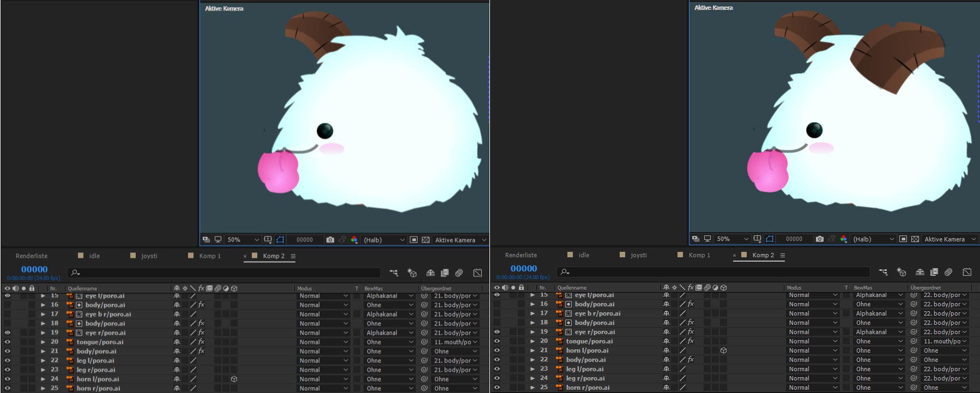
Task: Toggle 3D switch on left horn l layer
Action: (x=234, y=379)
